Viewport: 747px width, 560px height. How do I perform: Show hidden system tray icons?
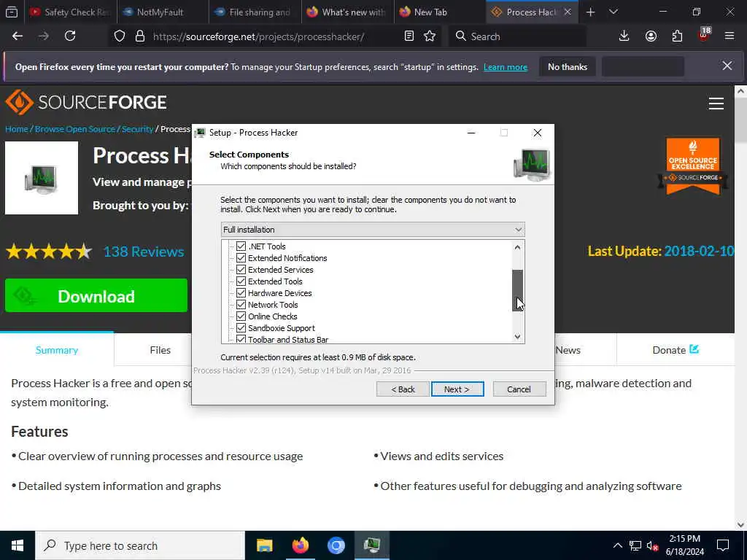pos(617,545)
